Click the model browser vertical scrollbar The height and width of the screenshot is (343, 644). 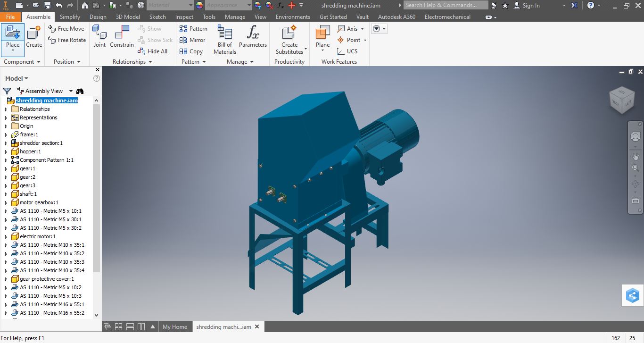(97, 189)
